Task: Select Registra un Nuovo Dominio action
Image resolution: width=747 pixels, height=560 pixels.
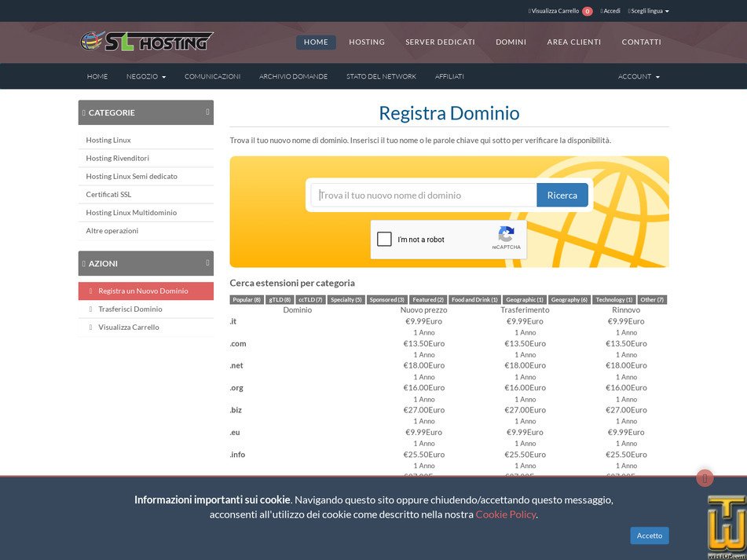Action: point(146,291)
